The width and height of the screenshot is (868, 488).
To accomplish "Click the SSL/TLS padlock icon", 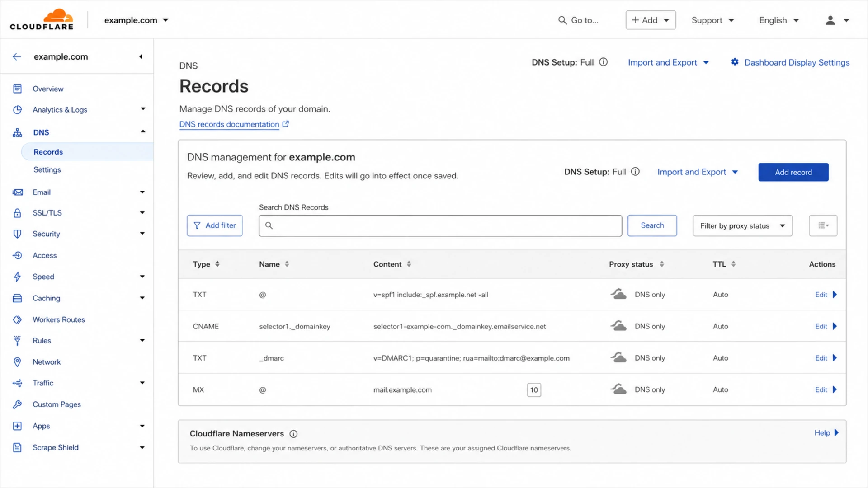I will (17, 213).
